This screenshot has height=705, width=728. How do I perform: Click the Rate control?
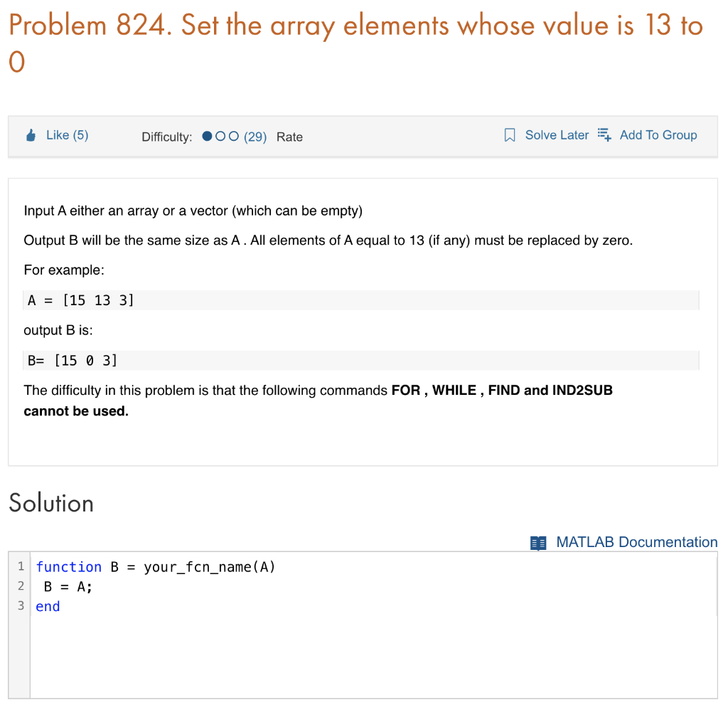coord(289,137)
